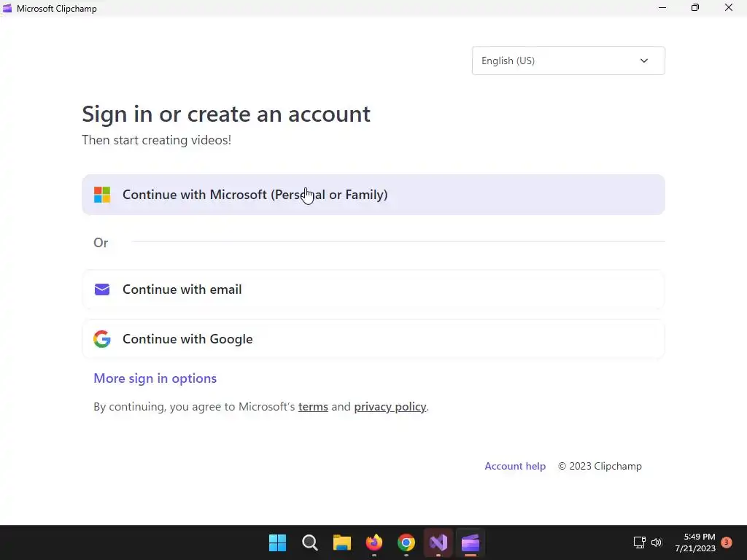The width and height of the screenshot is (747, 560).
Task: Open the volume speaker tray icon
Action: point(657,542)
